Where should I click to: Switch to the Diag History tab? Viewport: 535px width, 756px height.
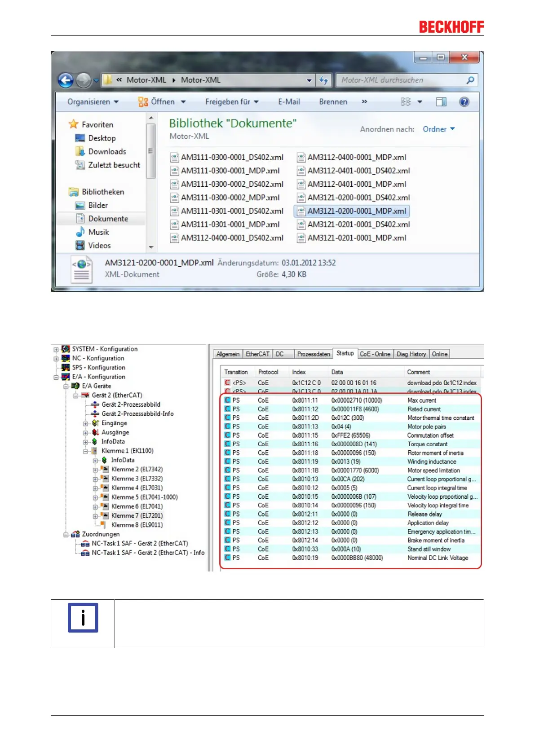click(x=411, y=354)
